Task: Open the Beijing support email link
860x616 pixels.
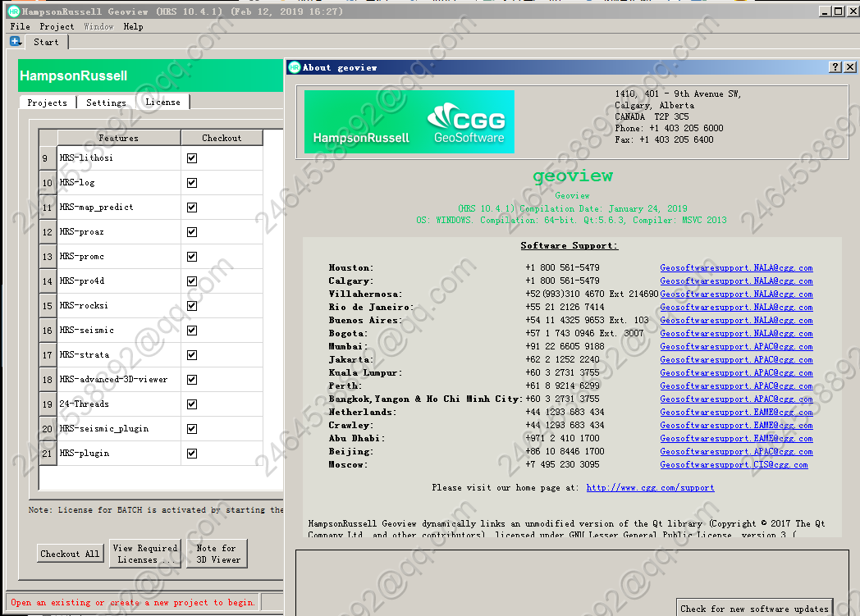Action: [736, 452]
